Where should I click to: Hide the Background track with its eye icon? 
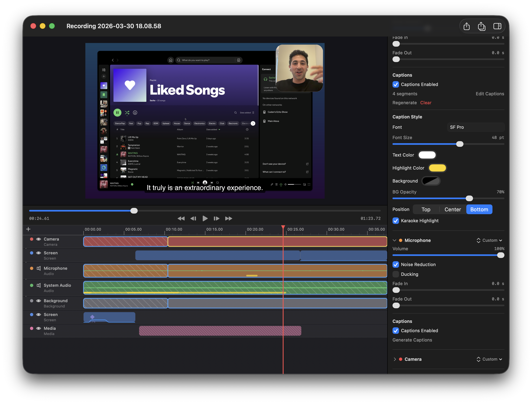(39, 301)
